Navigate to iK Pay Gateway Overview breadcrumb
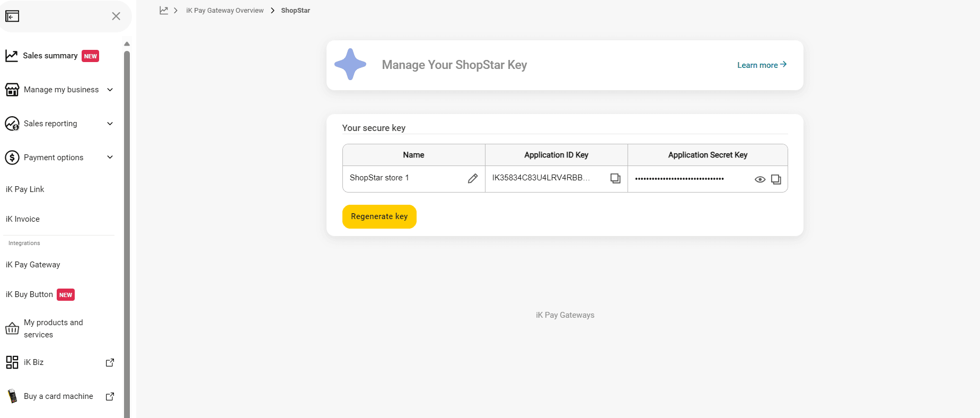The height and width of the screenshot is (418, 980). click(x=225, y=11)
